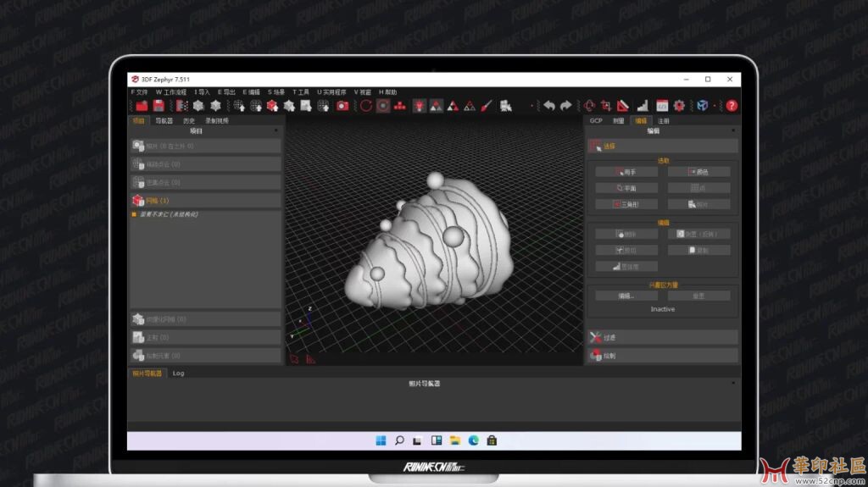Open a project with the red folder icon

click(142, 106)
